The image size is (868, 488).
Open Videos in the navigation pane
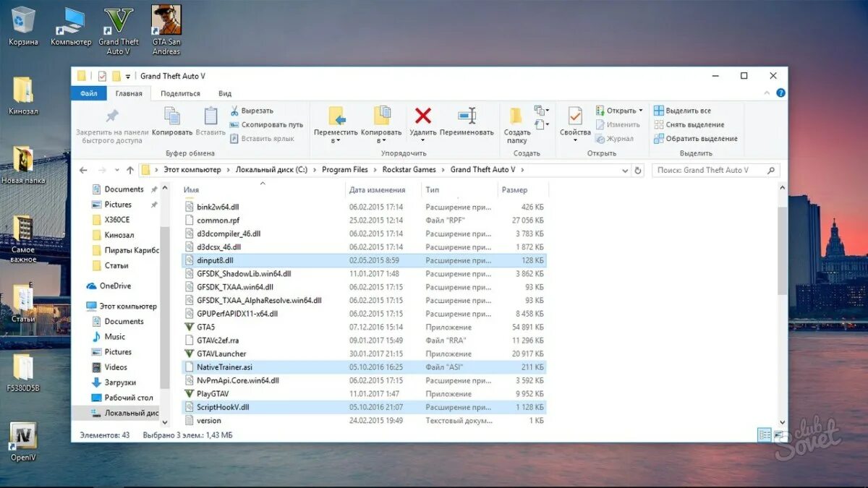[x=109, y=367]
